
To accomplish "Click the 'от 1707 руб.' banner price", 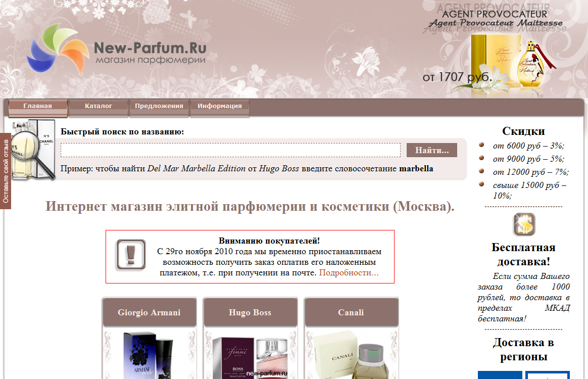I will point(457,77).
